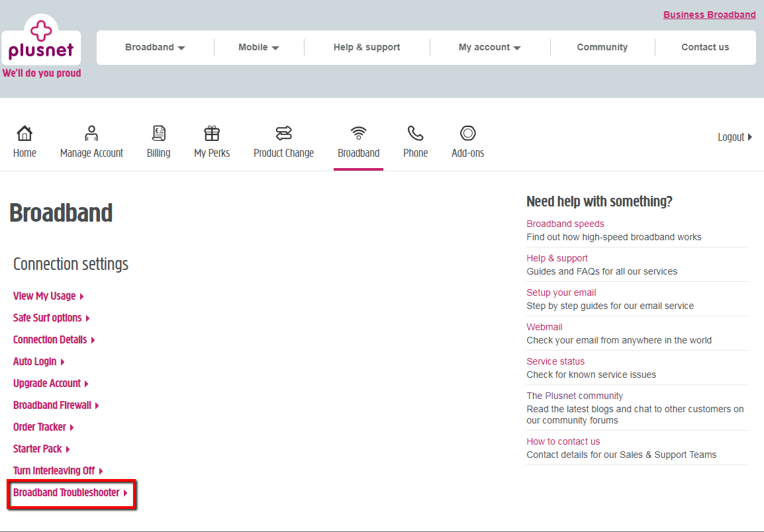764x532 pixels.
Task: Open Add-ons via its circle icon
Action: (x=467, y=141)
